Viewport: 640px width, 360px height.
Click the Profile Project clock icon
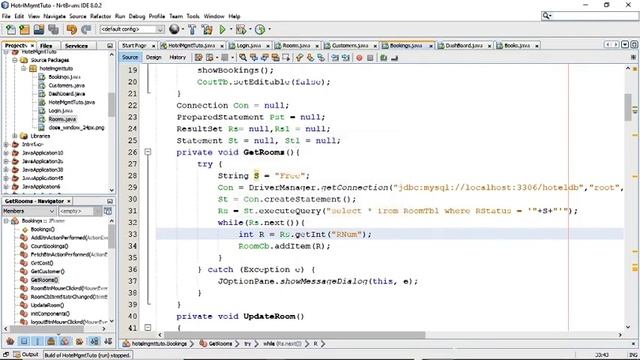click(x=260, y=29)
